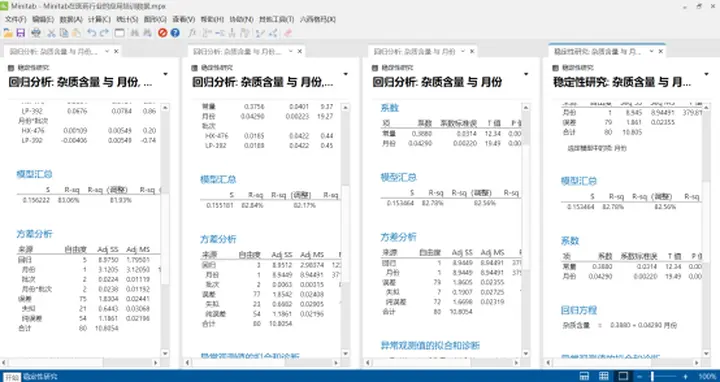Open the 文件(F) menu

(x=15, y=19)
